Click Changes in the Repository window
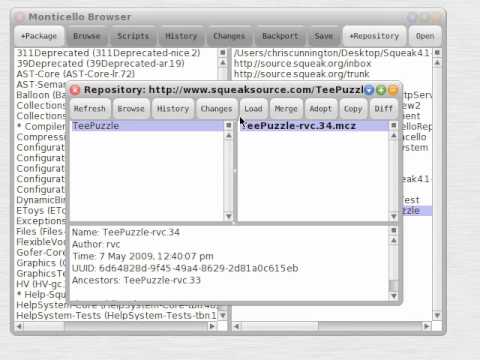 216,109
